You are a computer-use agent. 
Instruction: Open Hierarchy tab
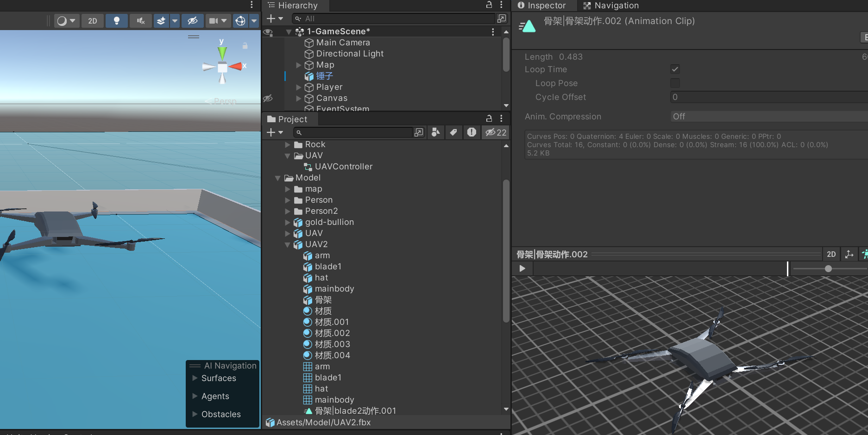[x=293, y=6]
